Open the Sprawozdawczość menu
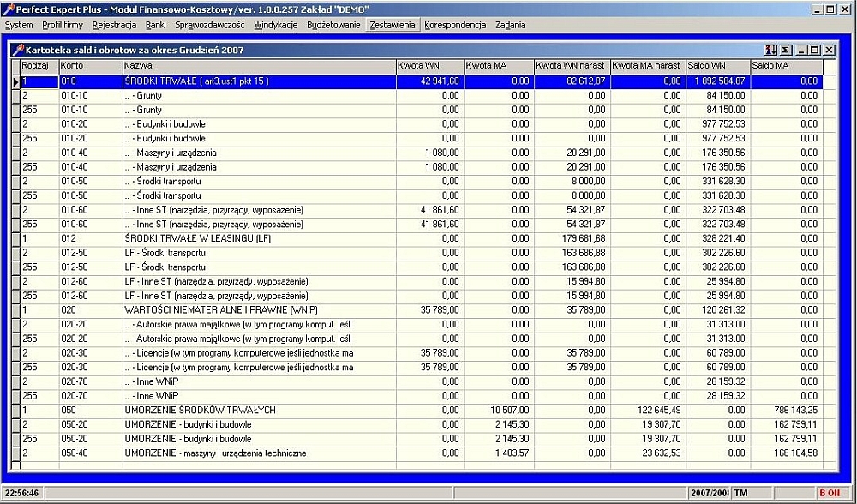 point(209,25)
